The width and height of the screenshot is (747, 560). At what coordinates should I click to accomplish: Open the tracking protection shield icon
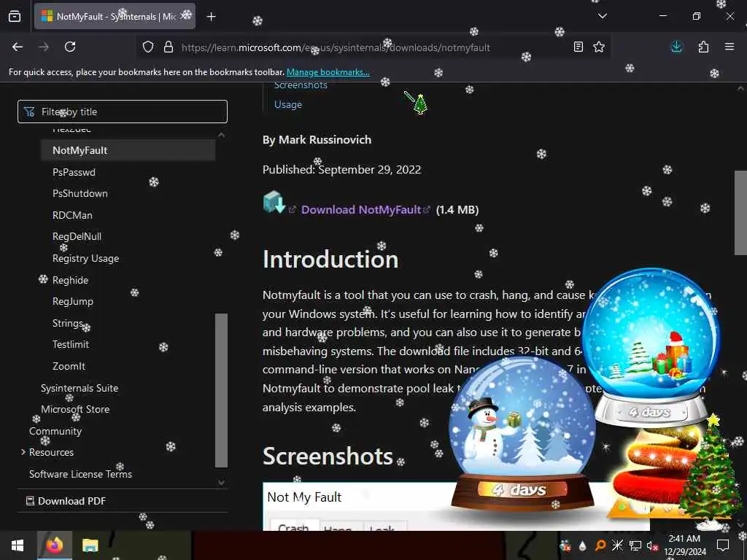point(148,47)
